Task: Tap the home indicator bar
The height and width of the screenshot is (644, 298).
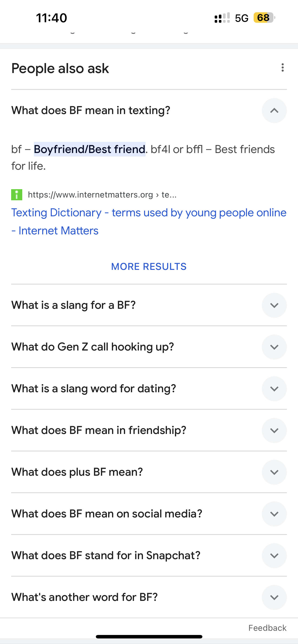Action: pos(149,637)
